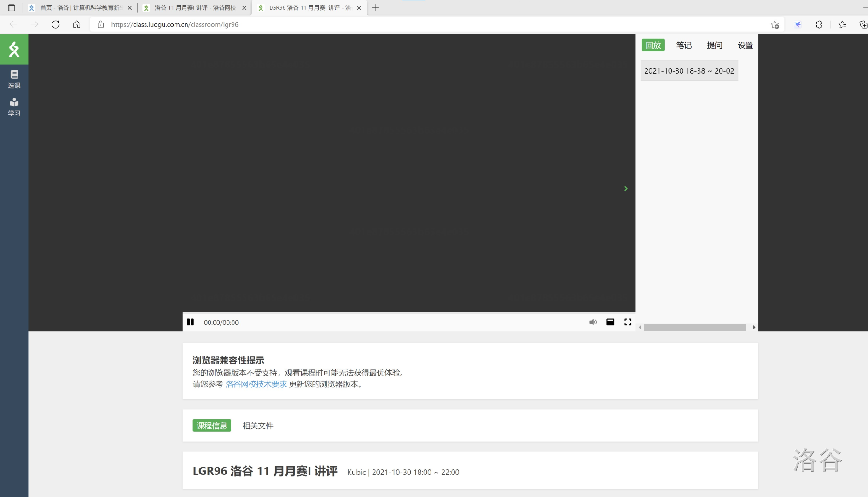Mute the video volume speaker icon

(593, 322)
